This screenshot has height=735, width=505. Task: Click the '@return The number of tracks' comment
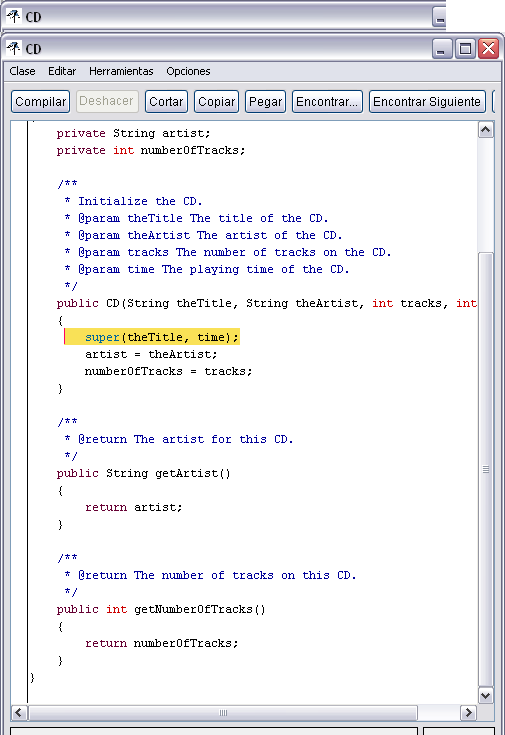(x=211, y=575)
